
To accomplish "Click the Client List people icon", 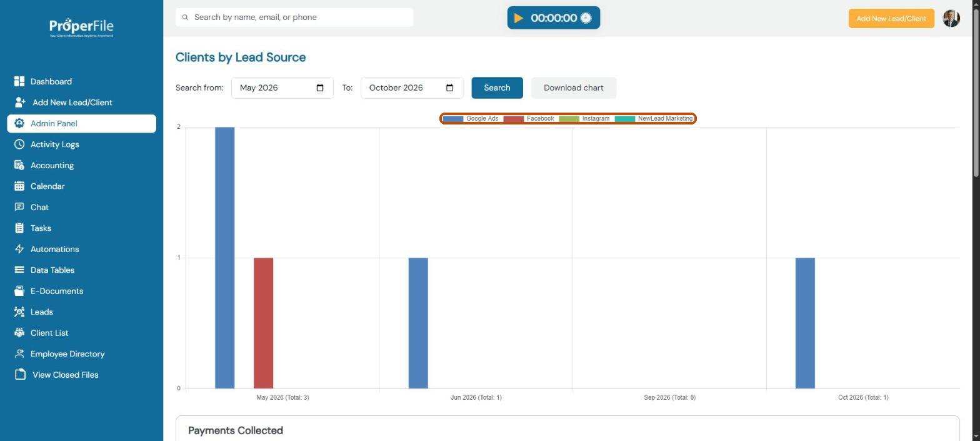I will click(19, 333).
